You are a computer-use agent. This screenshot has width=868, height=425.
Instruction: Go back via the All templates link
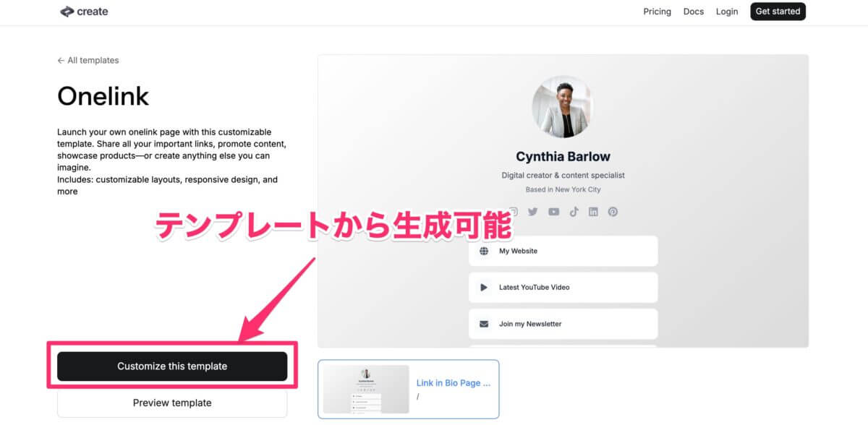(x=88, y=61)
